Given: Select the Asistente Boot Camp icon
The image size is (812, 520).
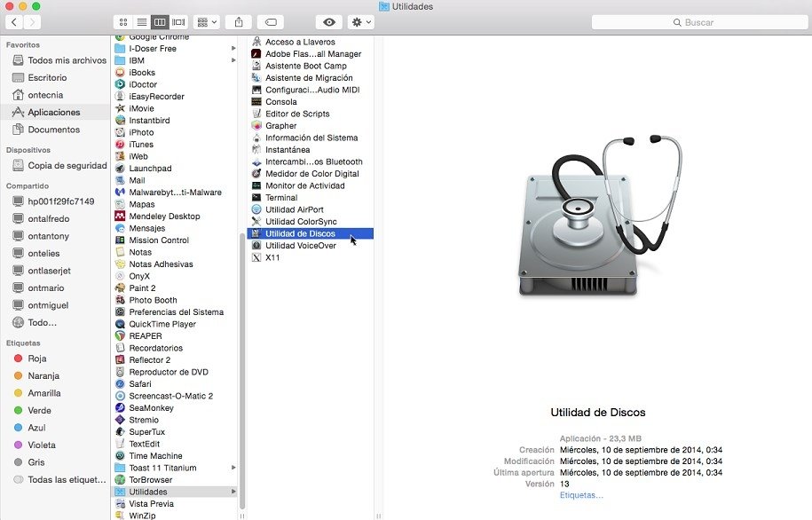Looking at the screenshot, I should 256,66.
